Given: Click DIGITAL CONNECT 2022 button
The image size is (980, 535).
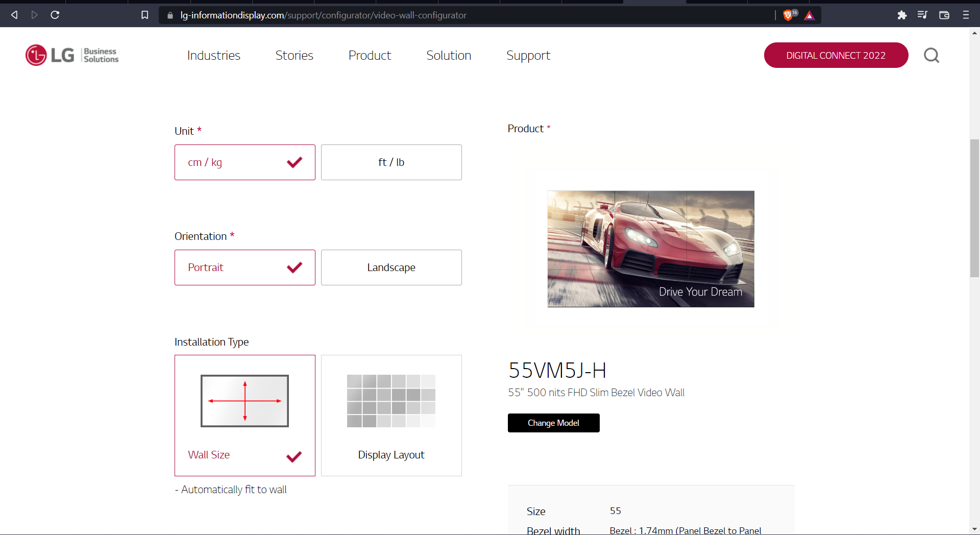Looking at the screenshot, I should pyautogui.click(x=836, y=55).
